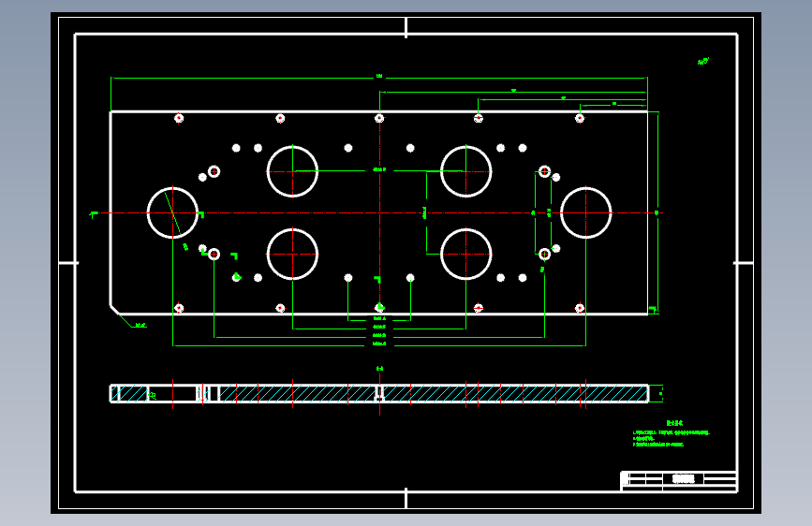Click the section cut arrow at the centerline's left end
This screenshot has width=812, height=526.
point(94,213)
